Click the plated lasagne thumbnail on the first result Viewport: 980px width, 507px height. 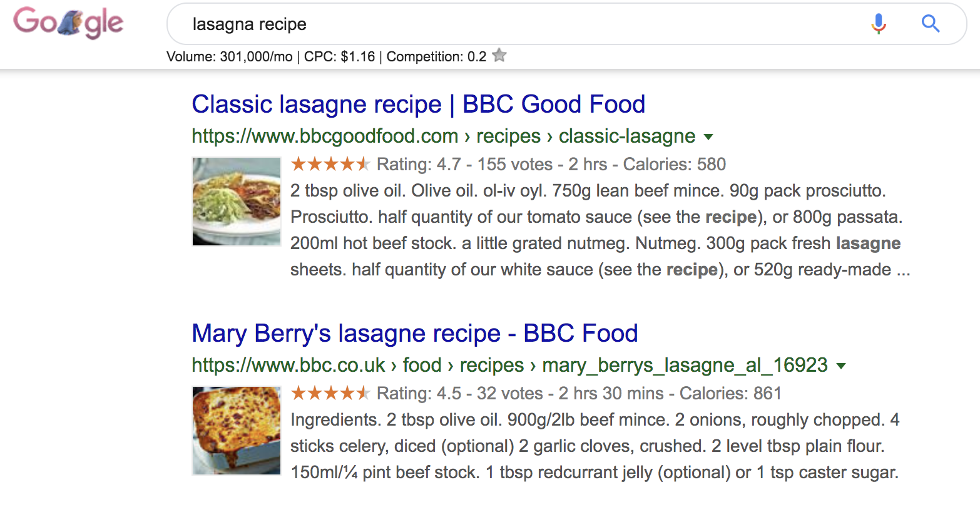coord(236,201)
